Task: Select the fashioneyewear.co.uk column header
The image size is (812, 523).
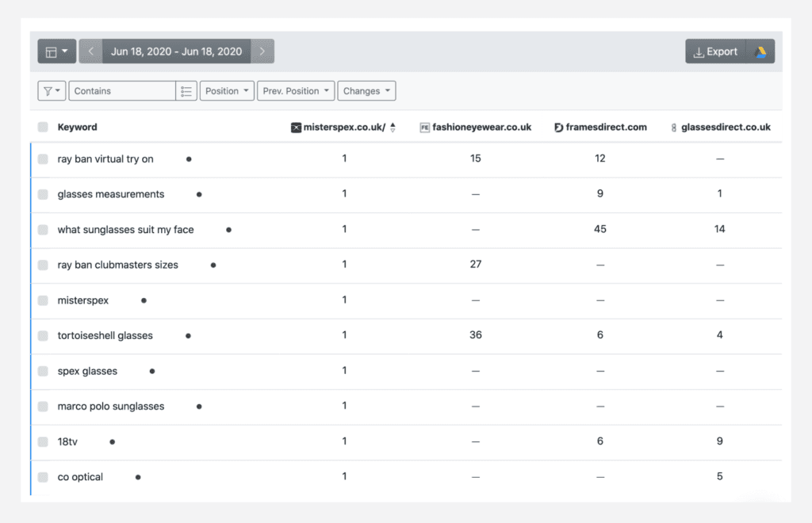Action: (481, 128)
